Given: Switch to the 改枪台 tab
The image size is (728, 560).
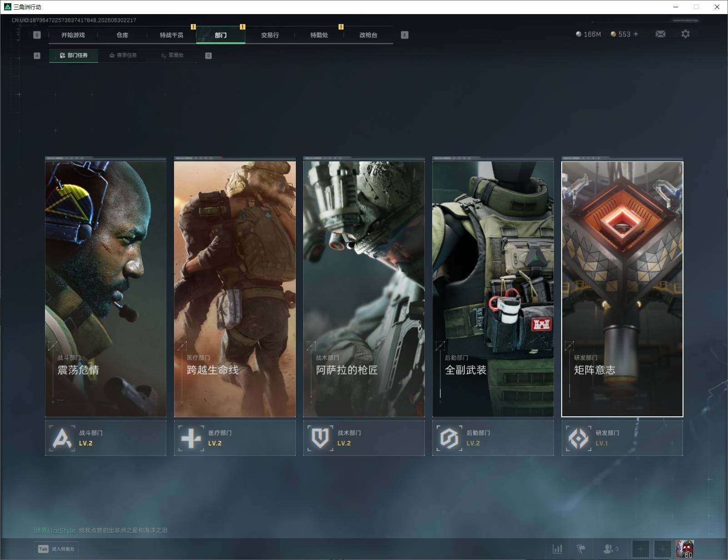Looking at the screenshot, I should (x=368, y=35).
